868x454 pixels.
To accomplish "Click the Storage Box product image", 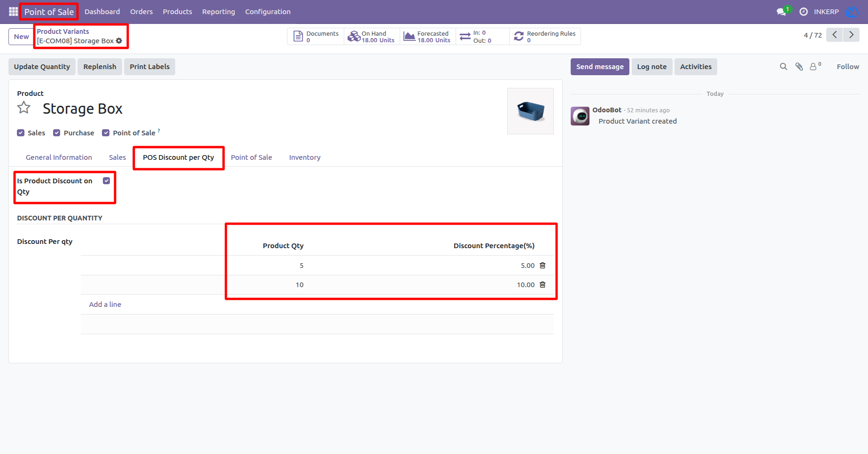I will tap(530, 111).
